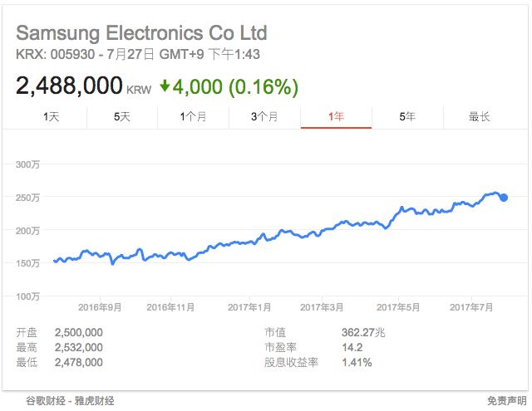Switch to the 5天 tab
532x411 pixels.
point(122,117)
